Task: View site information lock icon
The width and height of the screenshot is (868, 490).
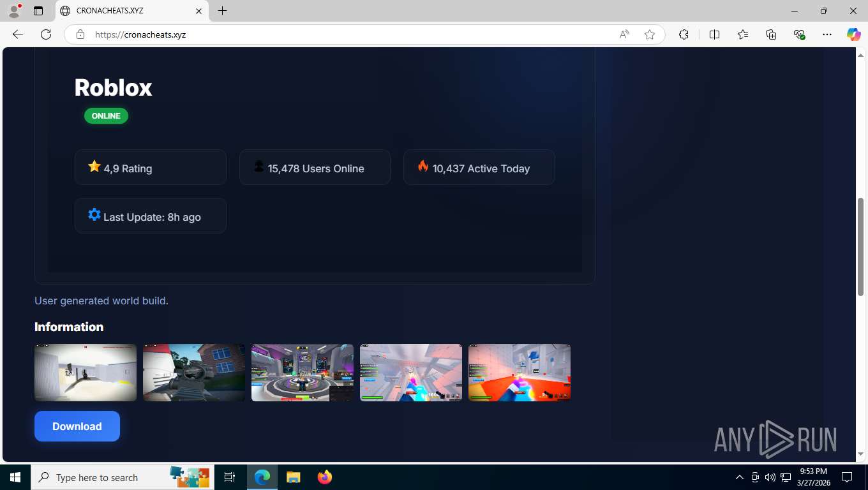Action: [80, 34]
